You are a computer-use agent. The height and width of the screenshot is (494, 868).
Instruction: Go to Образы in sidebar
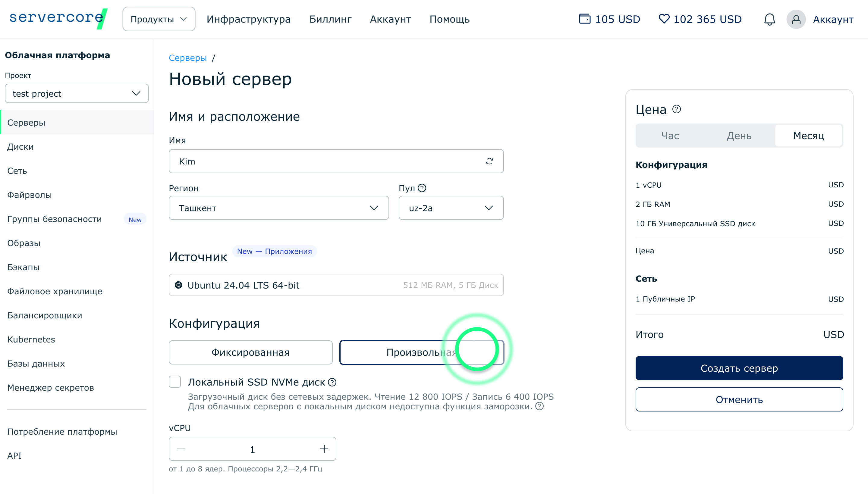click(77, 243)
